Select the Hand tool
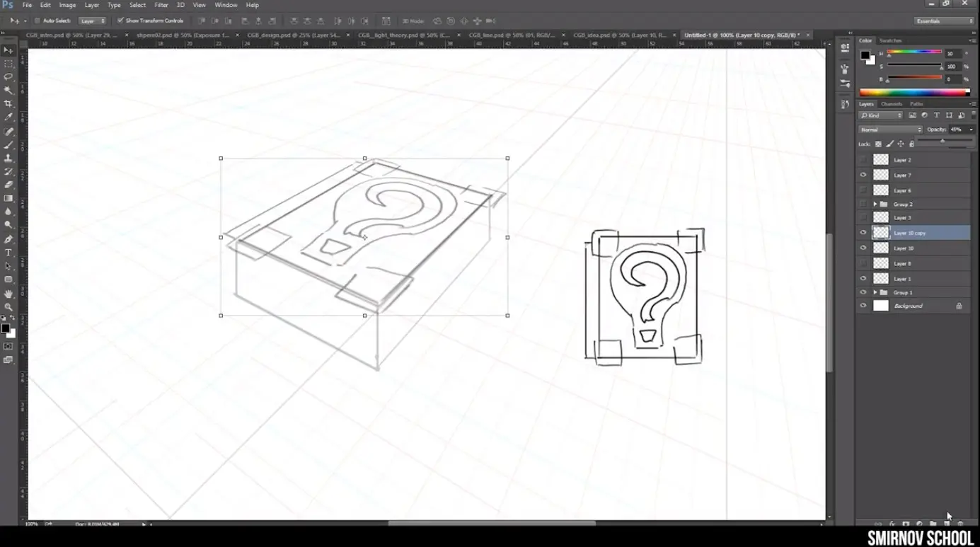 click(x=8, y=294)
